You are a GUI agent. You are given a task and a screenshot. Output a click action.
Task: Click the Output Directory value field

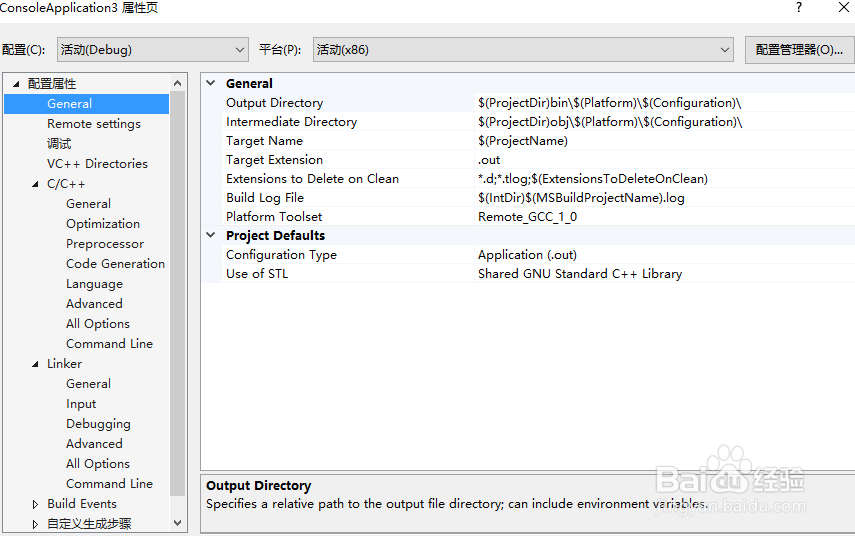(x=609, y=103)
